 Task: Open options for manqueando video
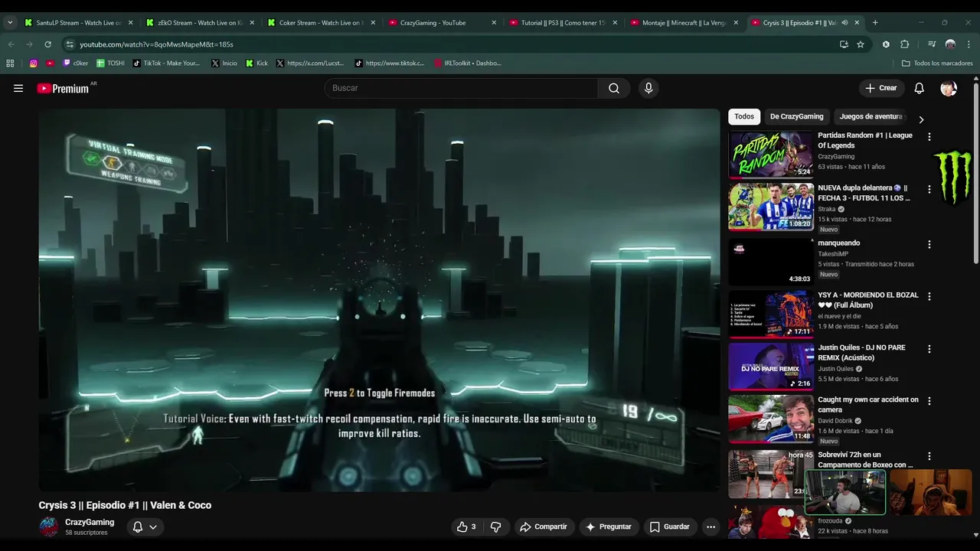[x=929, y=245]
